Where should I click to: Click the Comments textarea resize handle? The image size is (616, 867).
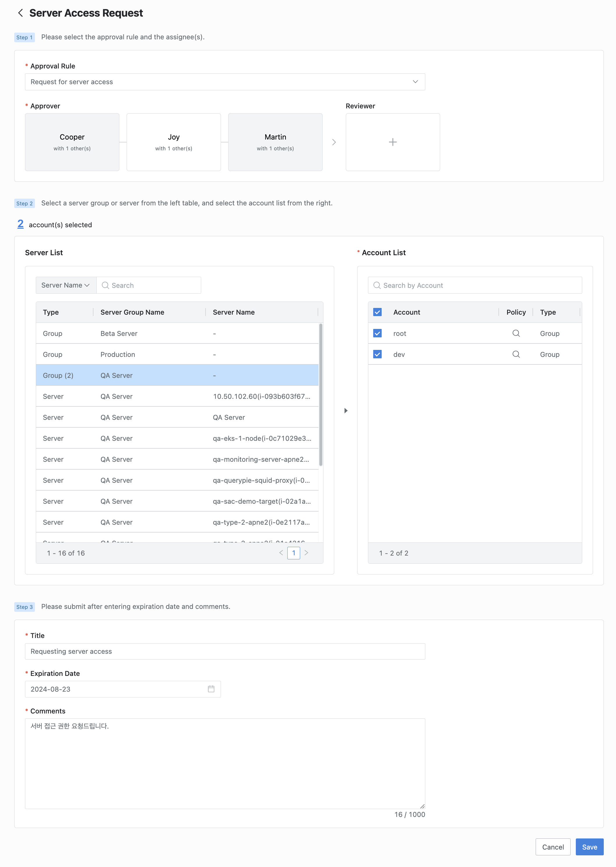(422, 806)
